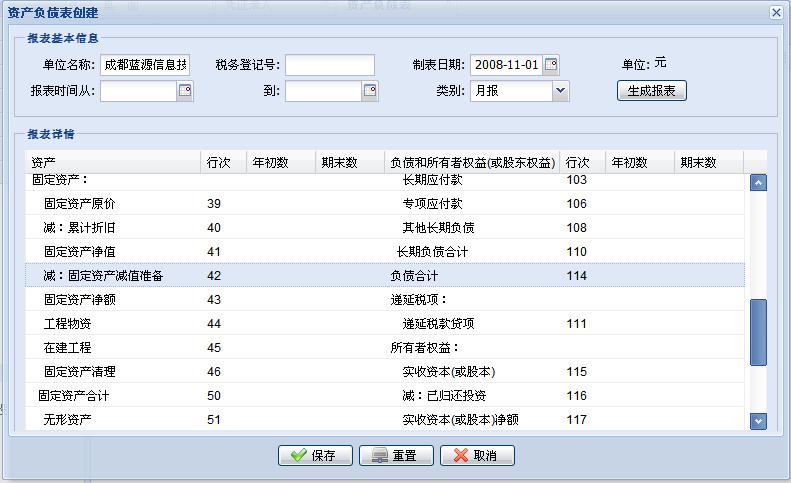Click the 保存 button

tap(315, 455)
